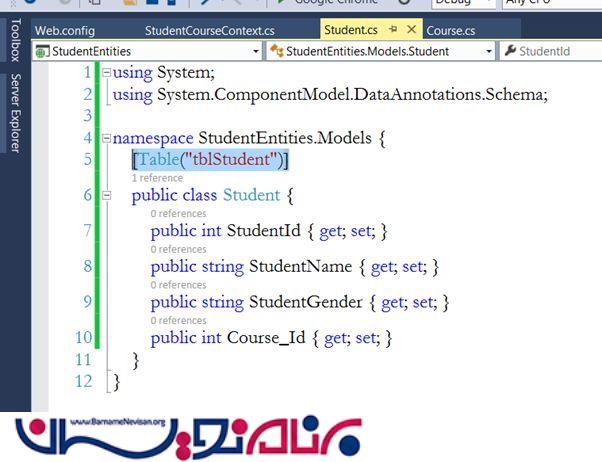The height and width of the screenshot is (462, 602).
Task: Open the Server Explorer side panel
Action: [x=15, y=113]
